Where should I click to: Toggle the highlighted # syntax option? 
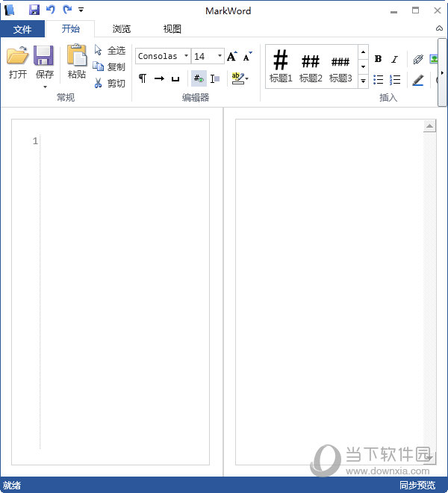point(199,78)
